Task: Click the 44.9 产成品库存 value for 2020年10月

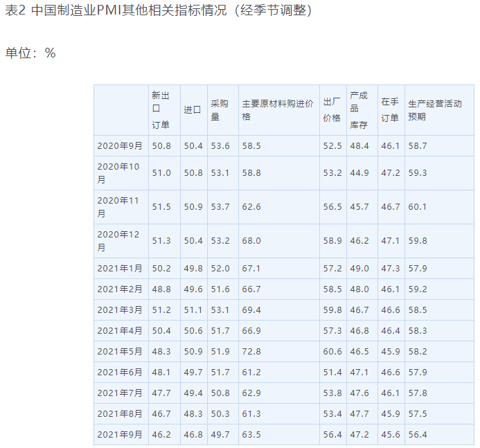Action: [359, 173]
